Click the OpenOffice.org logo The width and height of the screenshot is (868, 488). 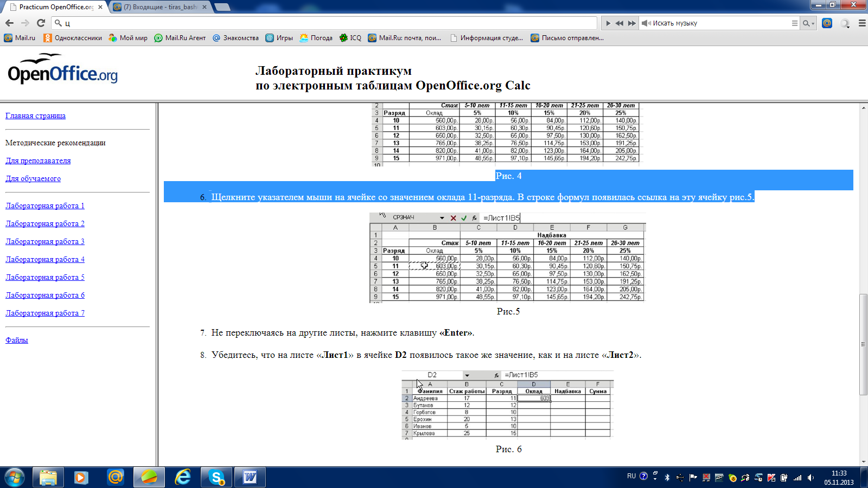click(62, 69)
